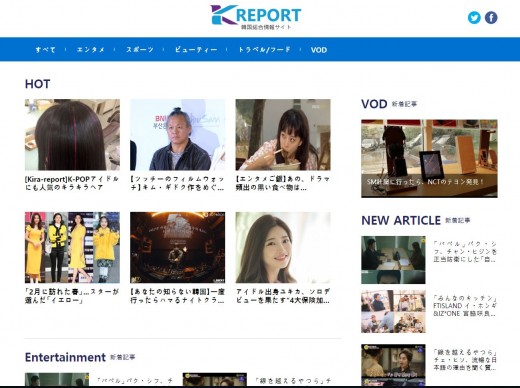520x388 pixels.
Task: Open the Kira-report K-POP hair article thumbnail
Action: click(x=72, y=135)
